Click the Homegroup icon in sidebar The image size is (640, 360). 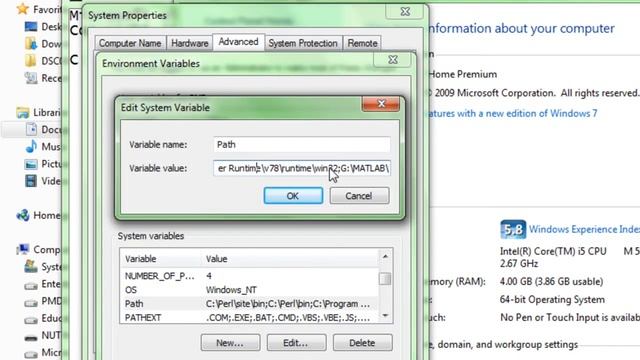tap(23, 215)
